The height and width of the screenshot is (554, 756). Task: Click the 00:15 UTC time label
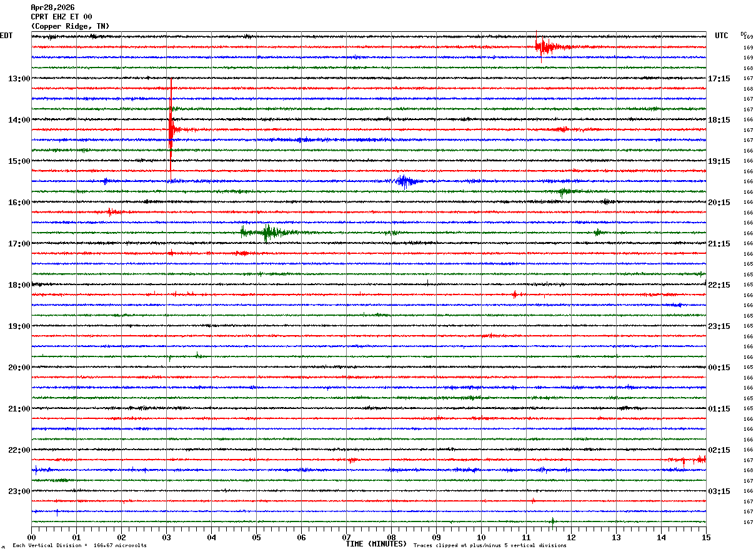click(x=719, y=368)
